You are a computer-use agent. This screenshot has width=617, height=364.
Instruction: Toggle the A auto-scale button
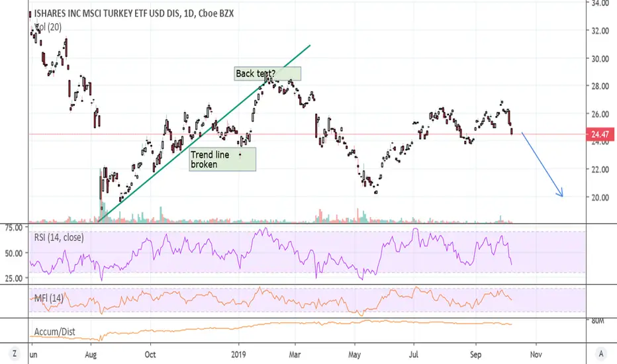point(601,354)
